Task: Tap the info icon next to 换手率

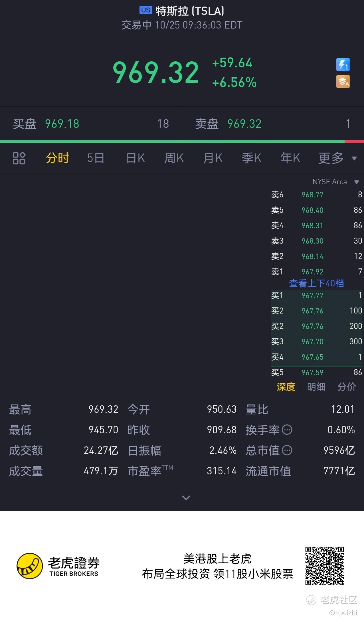Action: 287,430
